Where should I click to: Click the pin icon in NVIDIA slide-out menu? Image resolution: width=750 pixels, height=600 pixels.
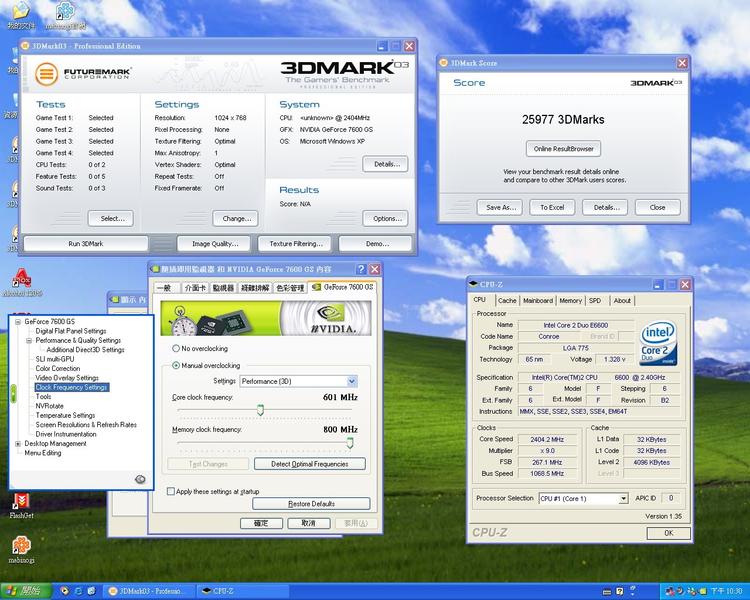coord(140,479)
